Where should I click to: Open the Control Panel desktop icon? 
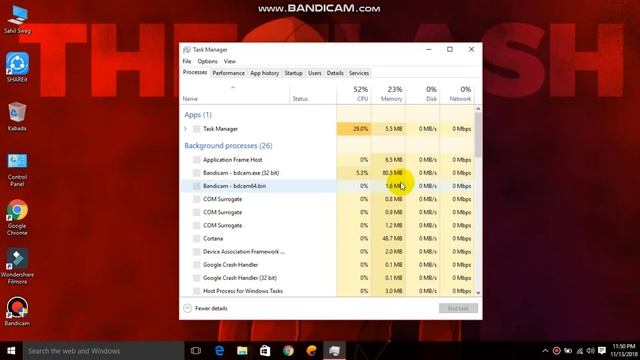click(17, 169)
